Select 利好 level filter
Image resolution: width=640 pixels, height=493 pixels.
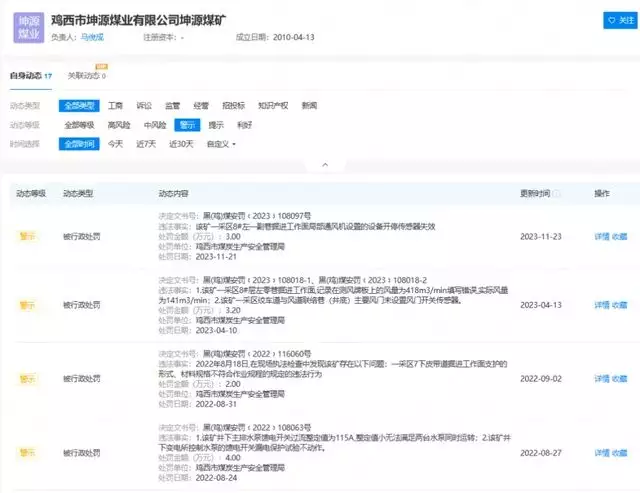(244, 125)
